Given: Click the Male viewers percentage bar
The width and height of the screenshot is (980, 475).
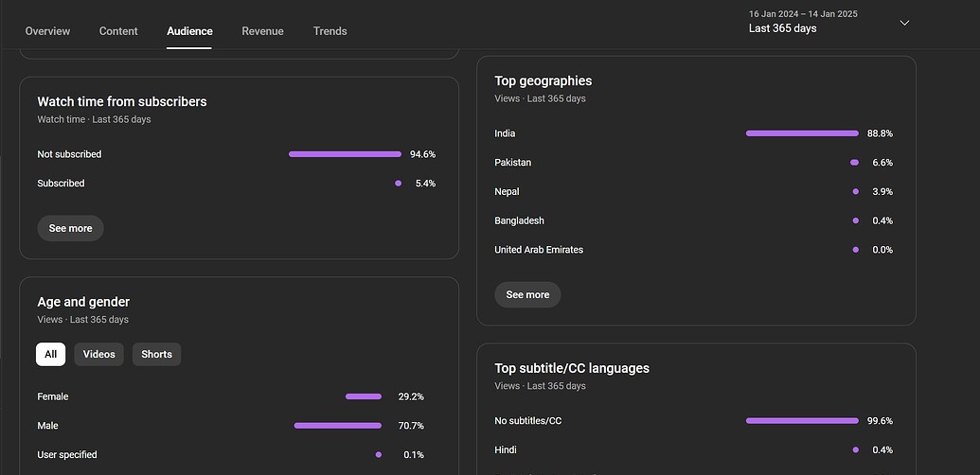Looking at the screenshot, I should point(337,426).
